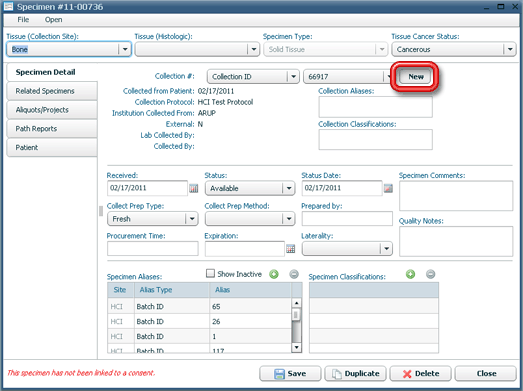Click the Status Date input field
The width and height of the screenshot is (523, 391).
coord(342,188)
